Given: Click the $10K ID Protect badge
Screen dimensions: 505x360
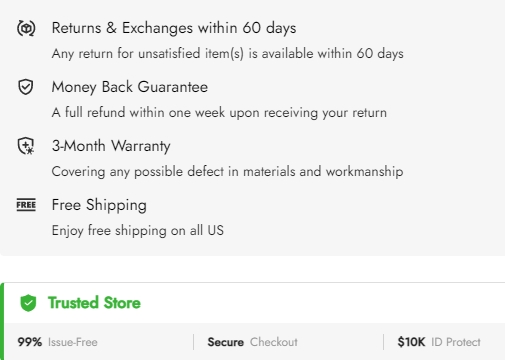Looking at the screenshot, I should (x=439, y=342).
